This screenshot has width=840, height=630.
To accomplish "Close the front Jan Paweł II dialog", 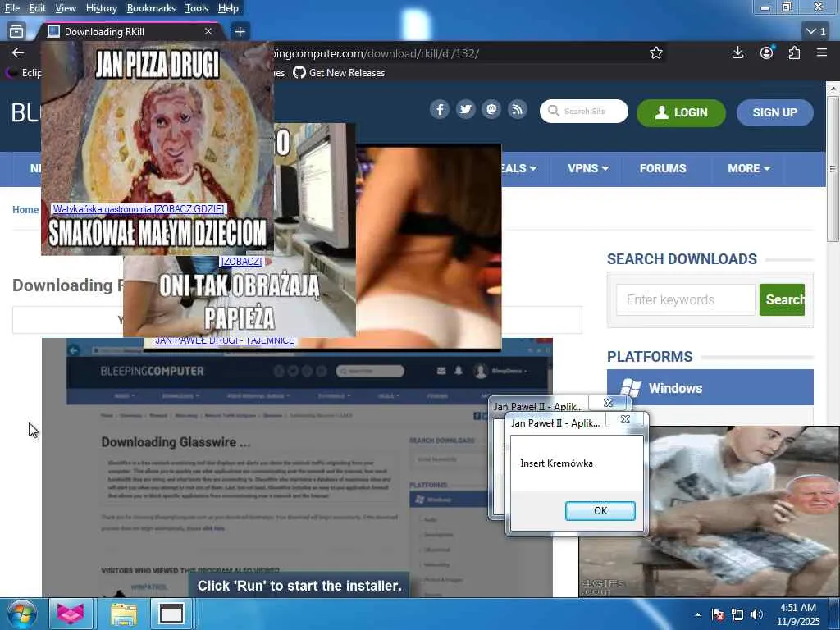I will 624,419.
